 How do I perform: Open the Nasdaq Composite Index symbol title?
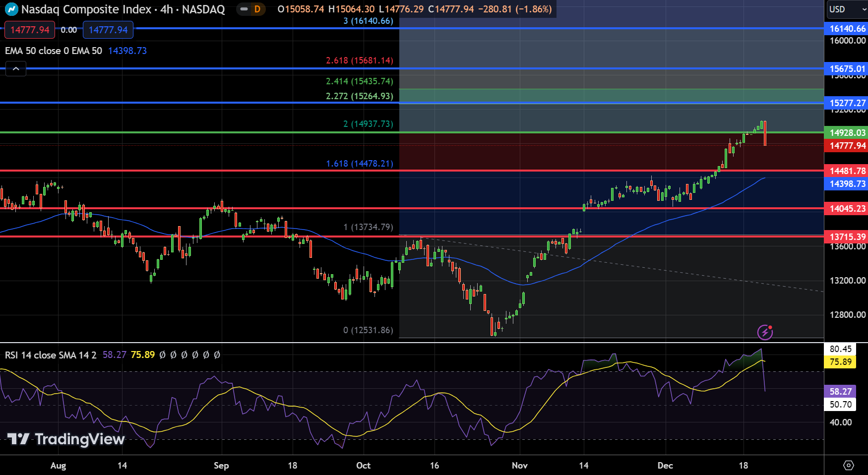click(x=123, y=9)
